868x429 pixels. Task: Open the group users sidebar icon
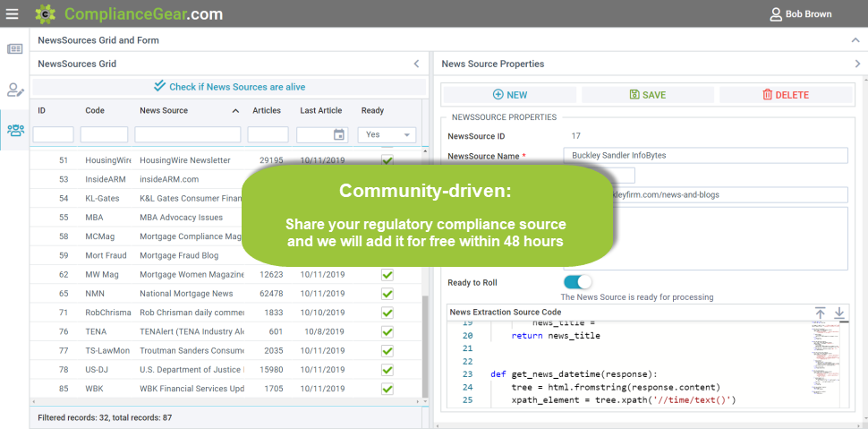point(15,130)
